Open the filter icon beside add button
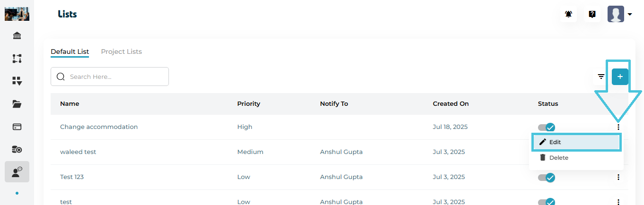Screen dimensions: 644x205 (x=601, y=77)
